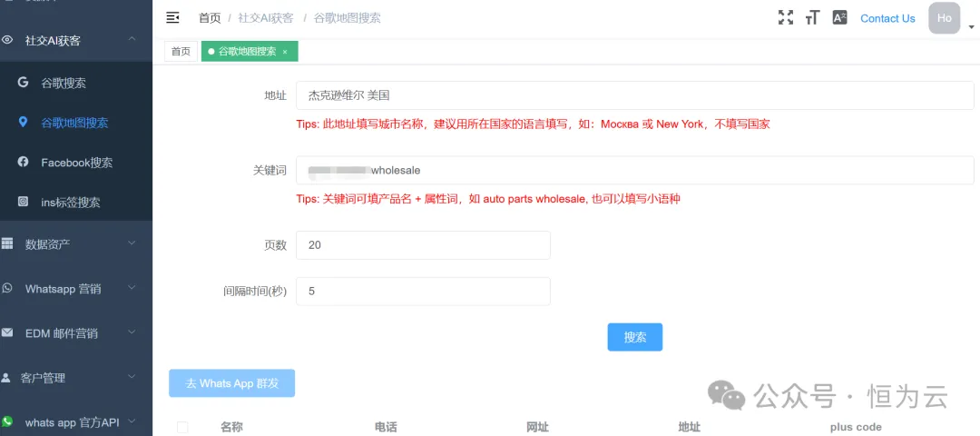The height and width of the screenshot is (436, 980).
Task: Click the eye icon beside 社交AI获客
Action: pos(7,40)
